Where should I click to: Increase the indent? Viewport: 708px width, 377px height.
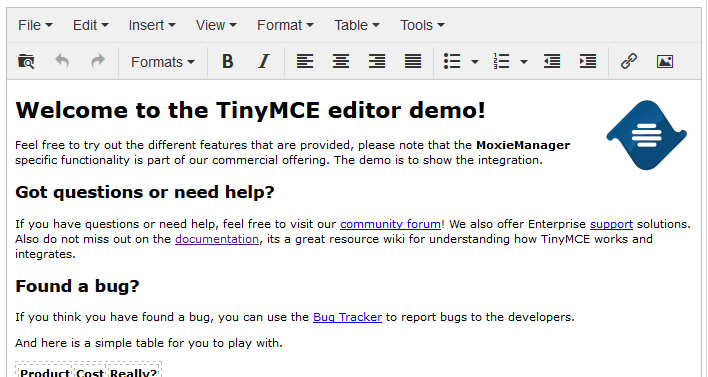pos(588,61)
